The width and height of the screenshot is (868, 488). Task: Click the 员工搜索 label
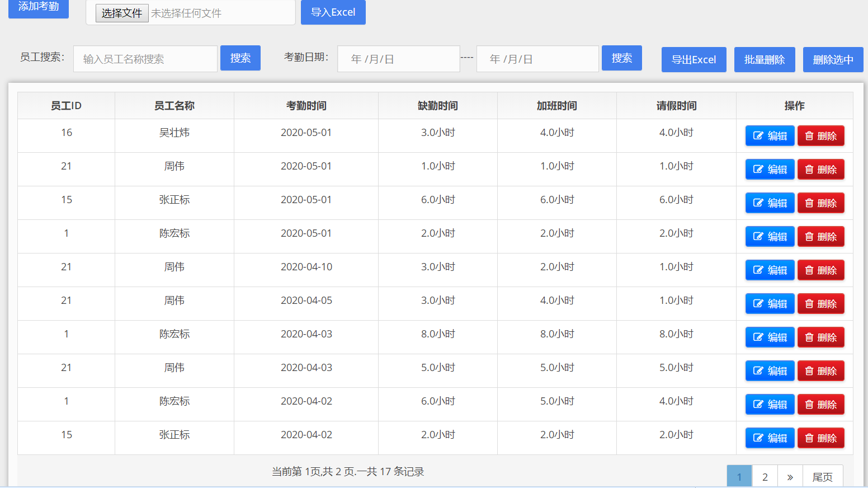point(43,57)
